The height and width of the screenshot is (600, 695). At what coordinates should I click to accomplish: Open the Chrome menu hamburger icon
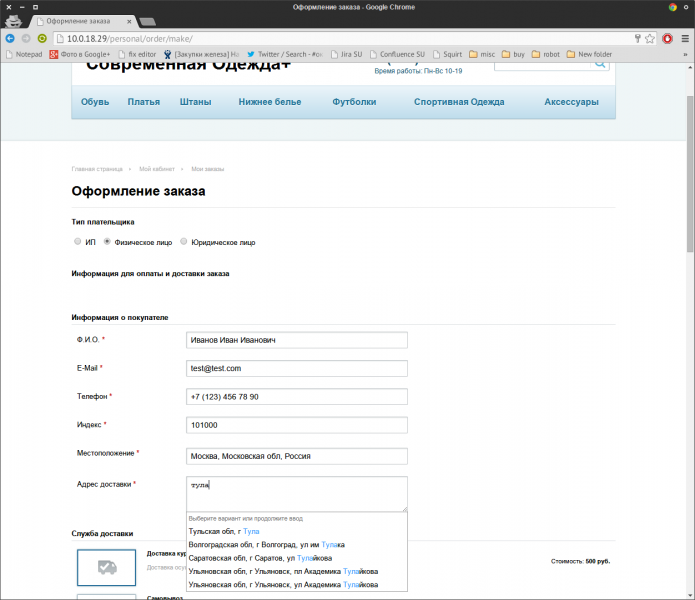683,38
